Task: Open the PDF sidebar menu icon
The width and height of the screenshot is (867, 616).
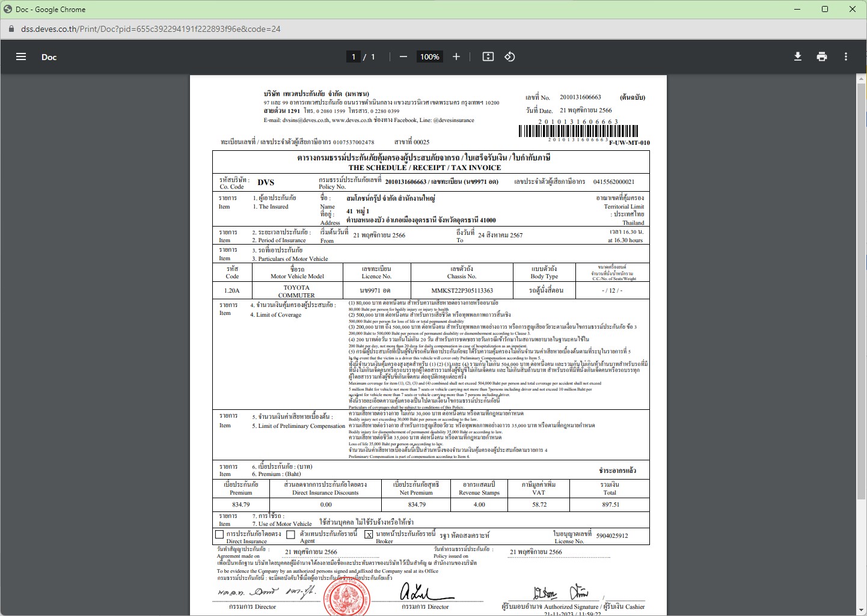Action: [21, 56]
